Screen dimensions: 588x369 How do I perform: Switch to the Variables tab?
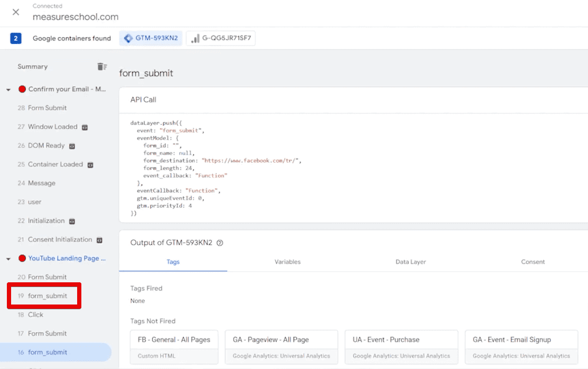(287, 262)
